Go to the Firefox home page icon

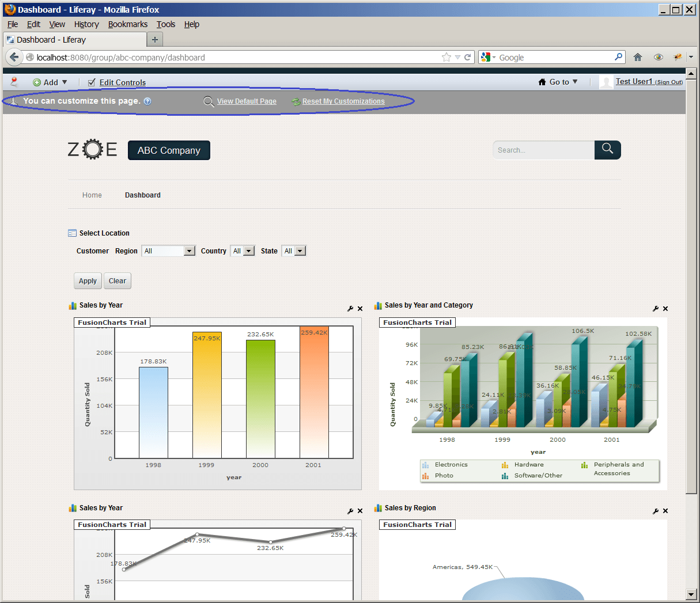[x=637, y=57]
